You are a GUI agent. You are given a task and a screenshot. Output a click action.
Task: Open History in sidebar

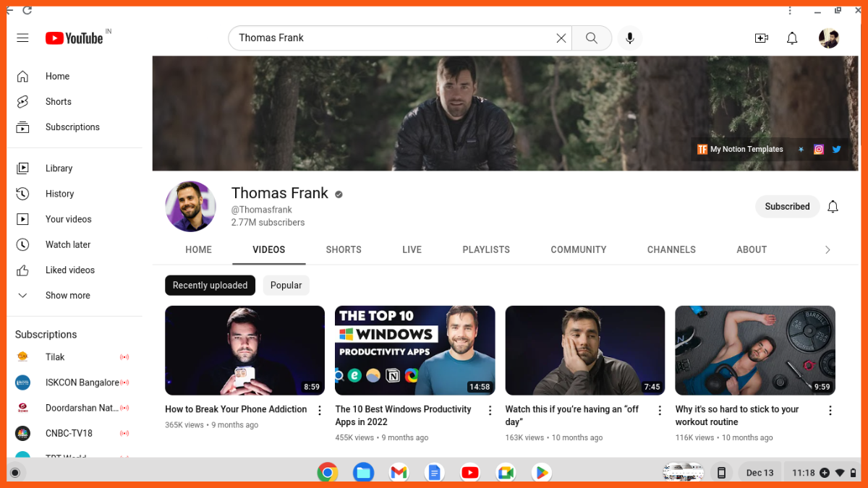click(x=75, y=194)
